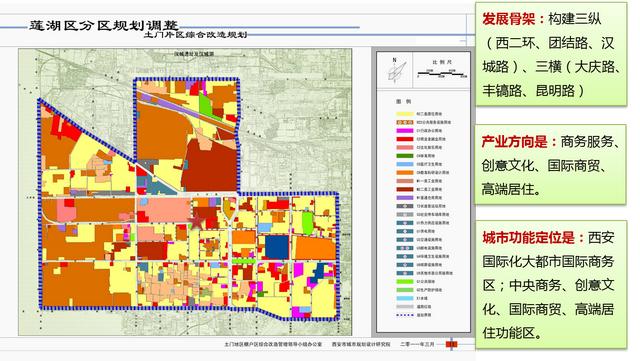Click the north arrow compass icon
This screenshot has height=361, width=640.
(396, 70)
